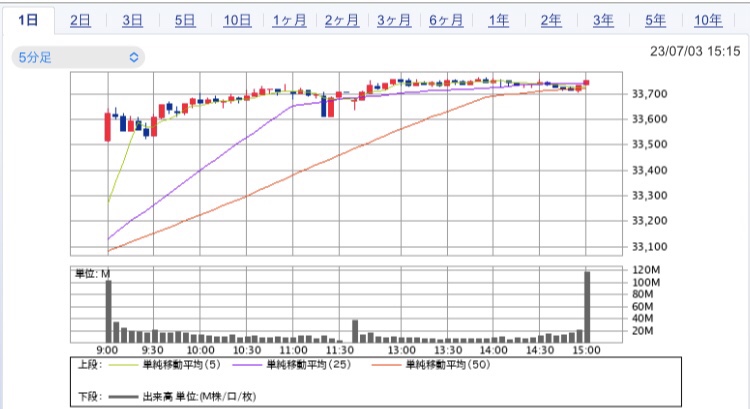Click the 9:00 opening volume bar
The image size is (750, 409).
[109, 311]
